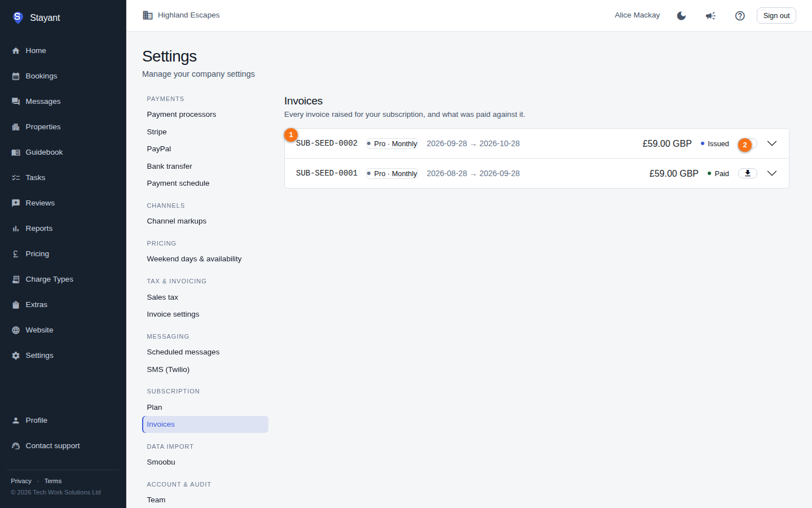Select Stripe in the settings menu
Image resolution: width=812 pixels, height=508 pixels.
click(205, 132)
